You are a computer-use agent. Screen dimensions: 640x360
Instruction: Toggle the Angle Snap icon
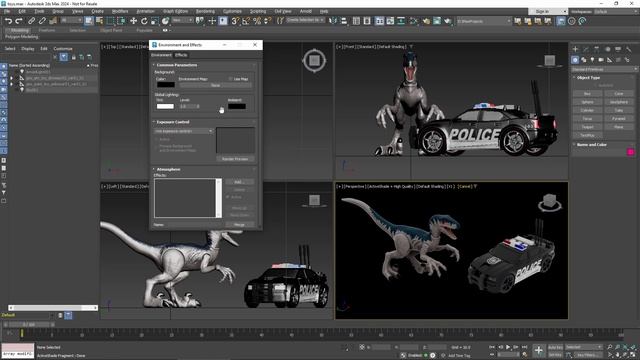(246, 21)
